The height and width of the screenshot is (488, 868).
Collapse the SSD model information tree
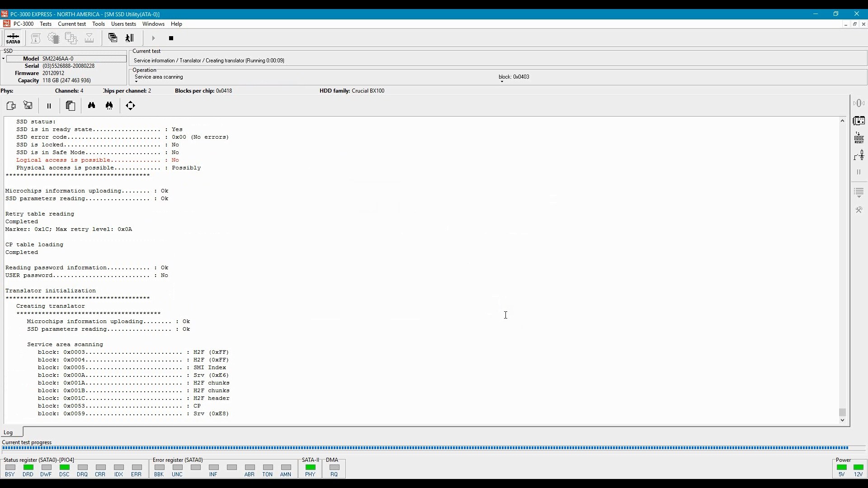pyautogui.click(x=4, y=58)
